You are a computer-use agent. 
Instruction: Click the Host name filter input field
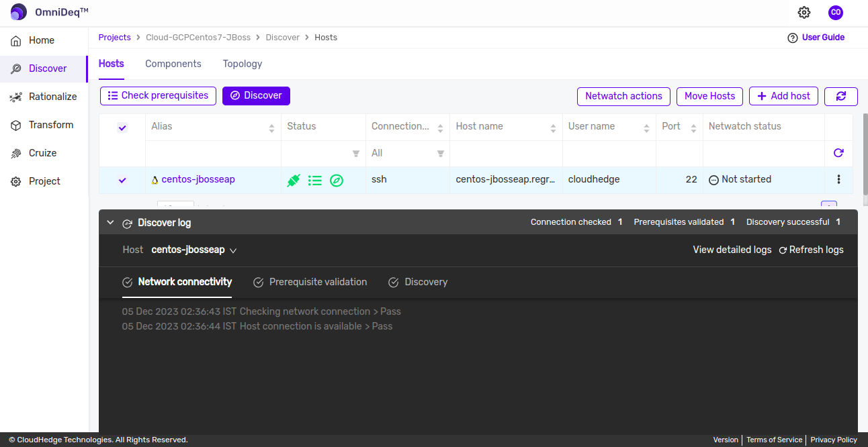click(506, 154)
